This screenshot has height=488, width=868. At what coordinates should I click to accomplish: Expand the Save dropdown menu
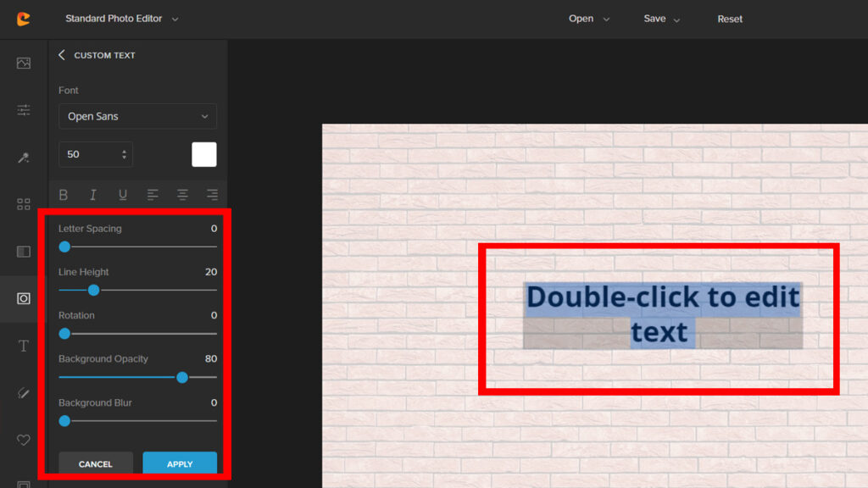[x=661, y=19]
